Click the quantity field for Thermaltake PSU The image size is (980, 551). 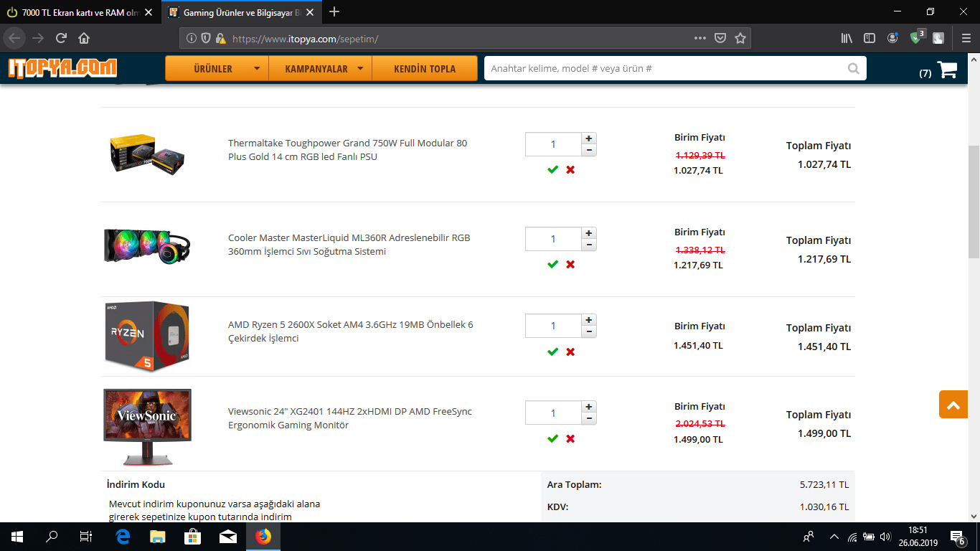[553, 144]
